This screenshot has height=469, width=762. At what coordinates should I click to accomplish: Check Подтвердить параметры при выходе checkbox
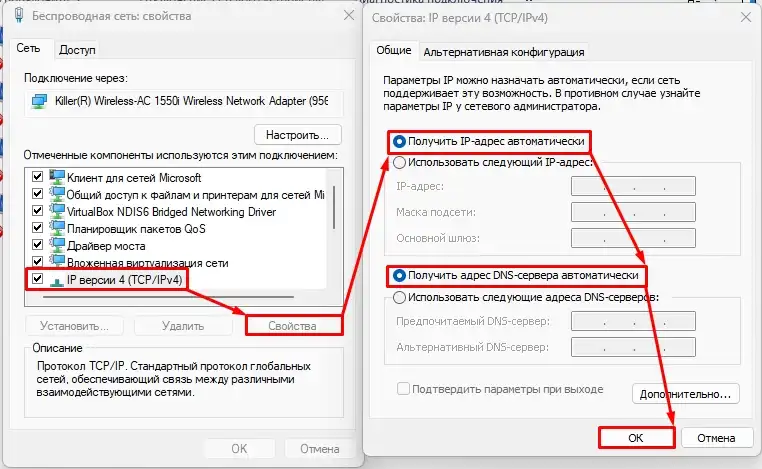click(403, 389)
